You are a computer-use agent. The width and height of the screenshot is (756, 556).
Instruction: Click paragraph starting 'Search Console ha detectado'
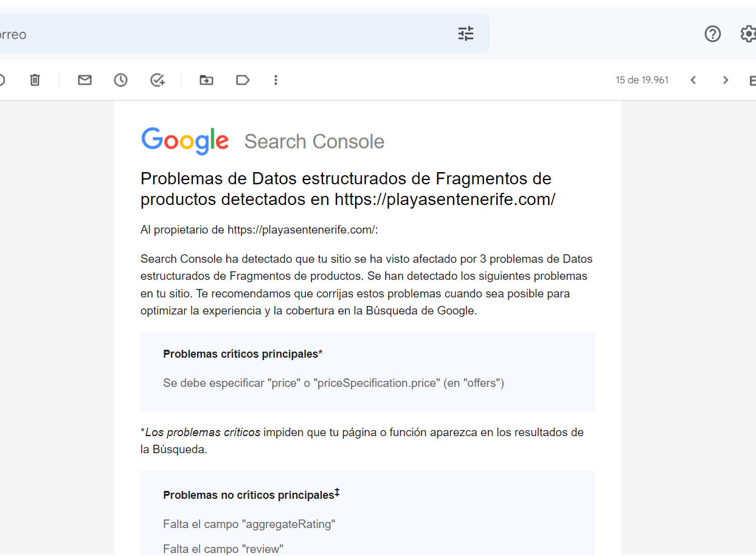coord(367,285)
